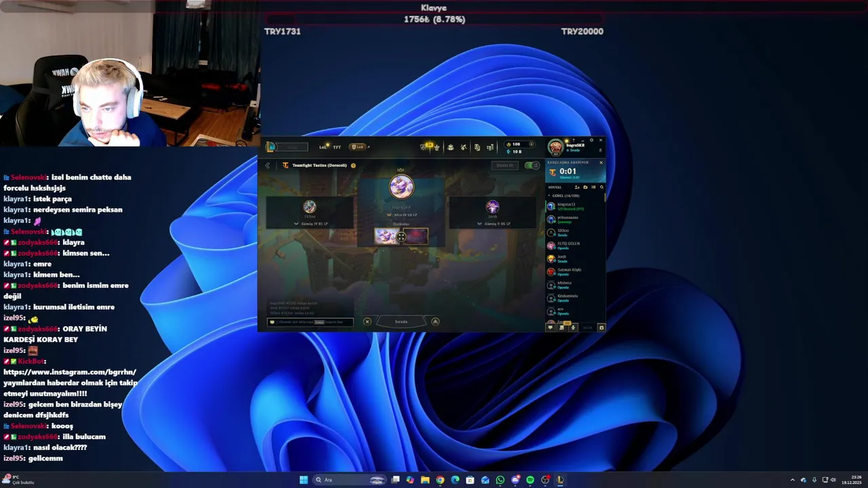
Task: Toggle the open party switch
Action: [532, 165]
